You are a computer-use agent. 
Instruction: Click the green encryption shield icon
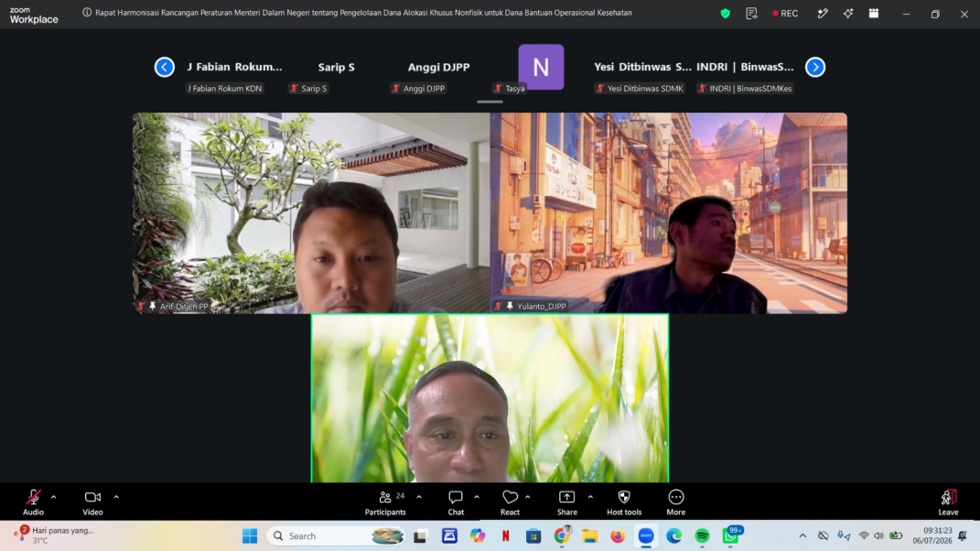click(x=725, y=13)
